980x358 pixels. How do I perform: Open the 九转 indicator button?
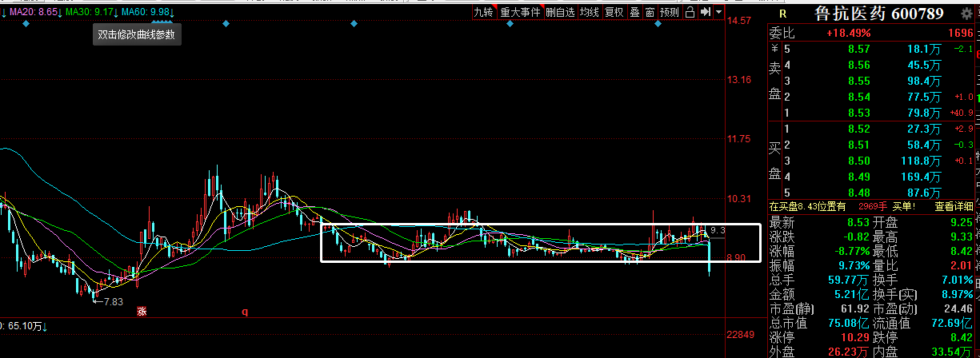coord(483,12)
